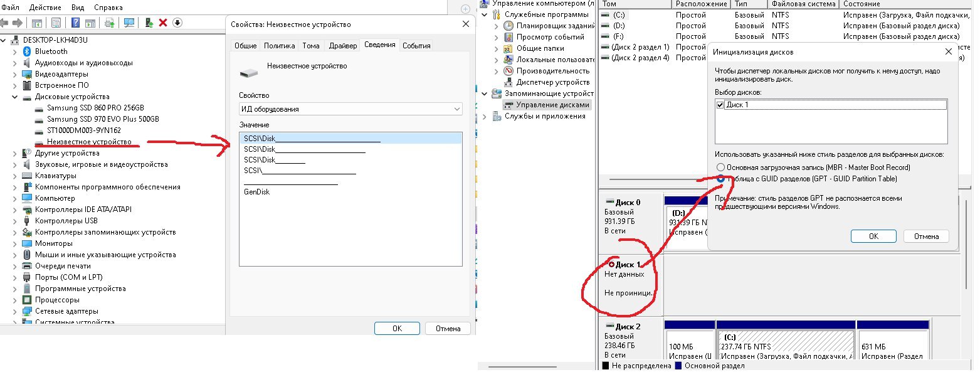This screenshot has width=980, height=382.
Task: Click the Локальные пользователи users icon
Action: pos(509,60)
